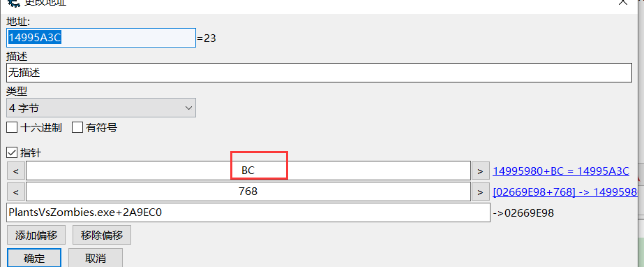The height and width of the screenshot is (267, 644).
Task: Focus the 768 offset input field
Action: pyautogui.click(x=248, y=192)
